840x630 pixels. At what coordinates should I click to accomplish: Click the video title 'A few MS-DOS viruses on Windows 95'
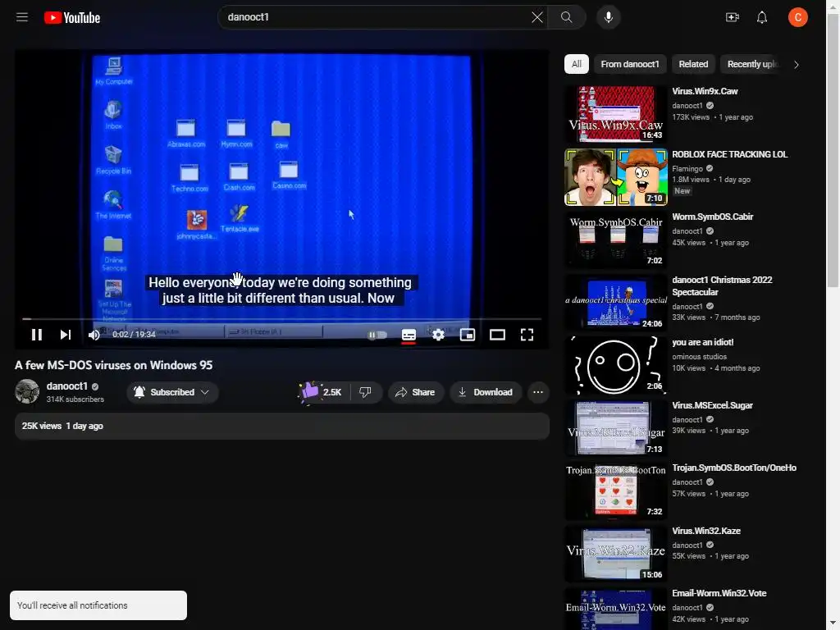[113, 365]
